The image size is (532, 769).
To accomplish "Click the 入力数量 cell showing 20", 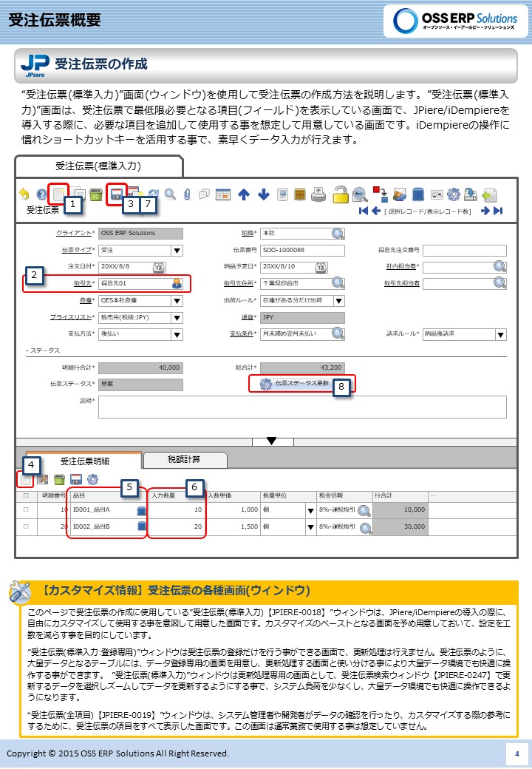I will [x=177, y=526].
